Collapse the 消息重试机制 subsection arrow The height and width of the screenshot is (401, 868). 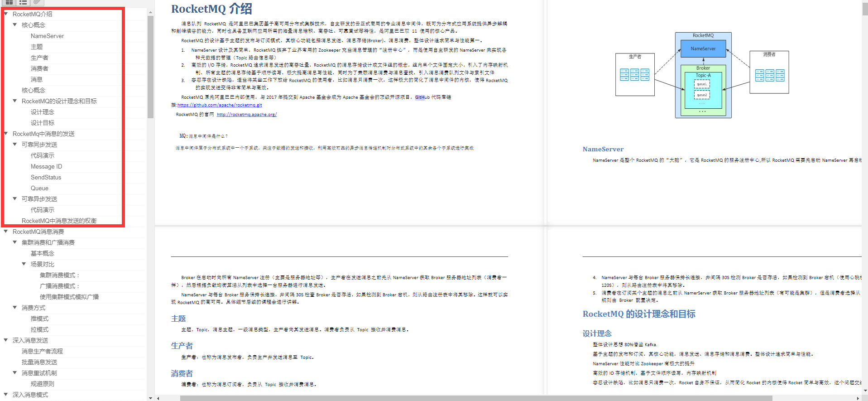pos(15,373)
